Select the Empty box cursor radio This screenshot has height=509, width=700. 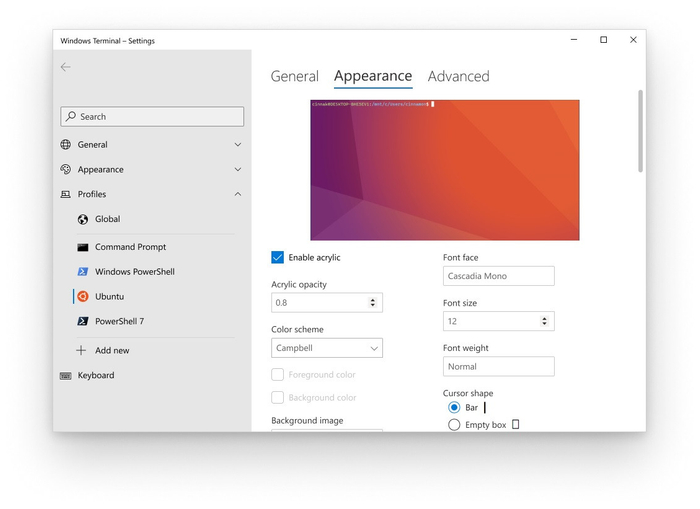454,425
